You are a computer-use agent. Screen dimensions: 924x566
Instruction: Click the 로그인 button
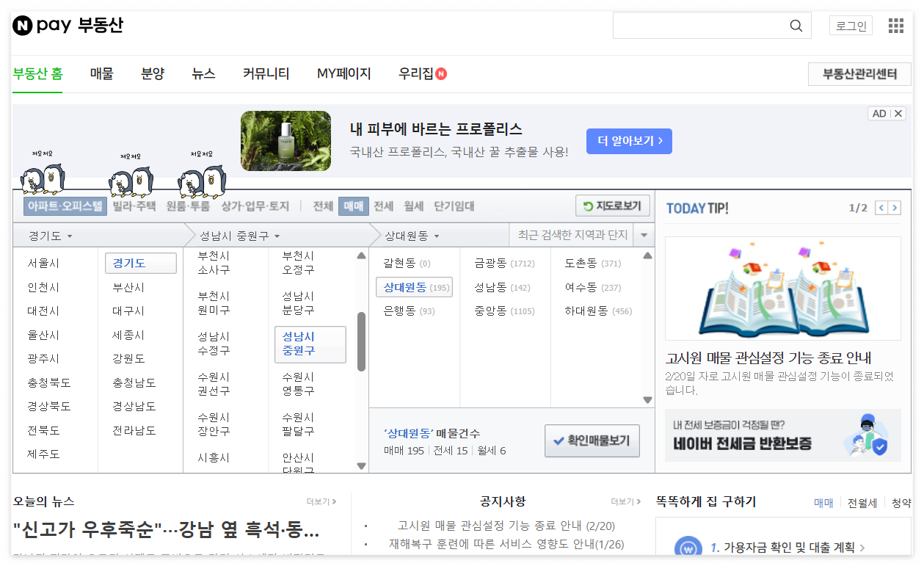(x=851, y=26)
